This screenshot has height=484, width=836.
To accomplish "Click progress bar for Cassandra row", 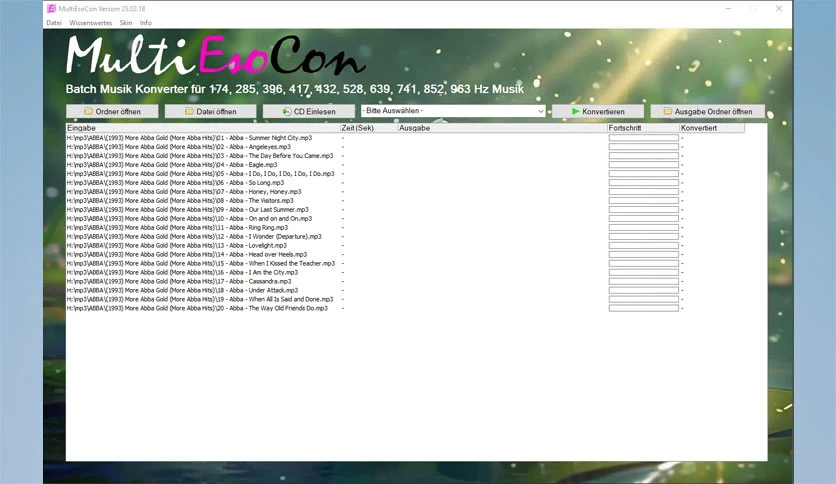I will click(644, 281).
